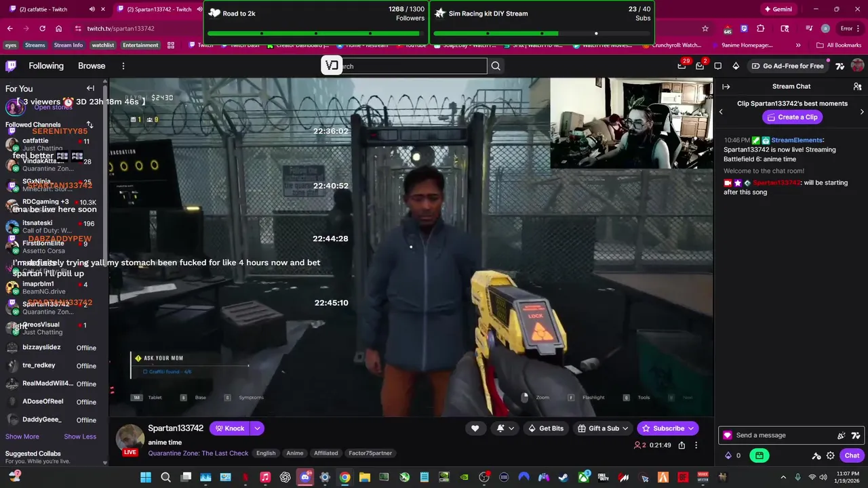Show the next chat panel card

coord(862,112)
